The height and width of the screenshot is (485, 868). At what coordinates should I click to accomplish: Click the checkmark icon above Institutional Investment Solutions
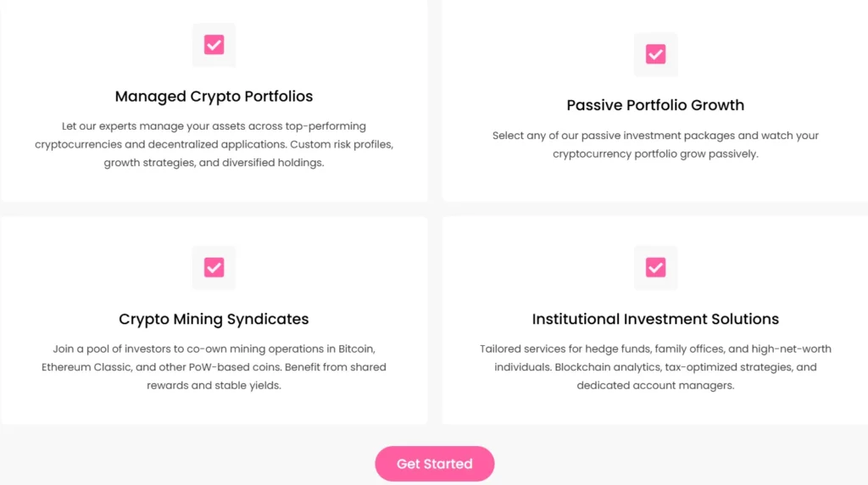(655, 267)
